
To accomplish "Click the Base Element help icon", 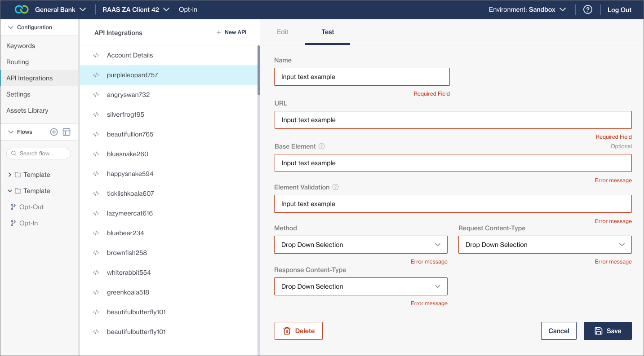I will pyautogui.click(x=321, y=146).
